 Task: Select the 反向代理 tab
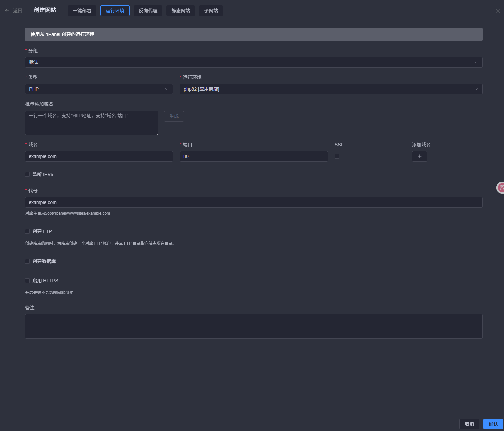click(148, 11)
